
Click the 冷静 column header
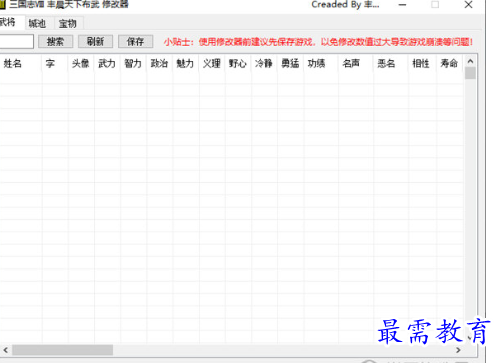pos(264,63)
